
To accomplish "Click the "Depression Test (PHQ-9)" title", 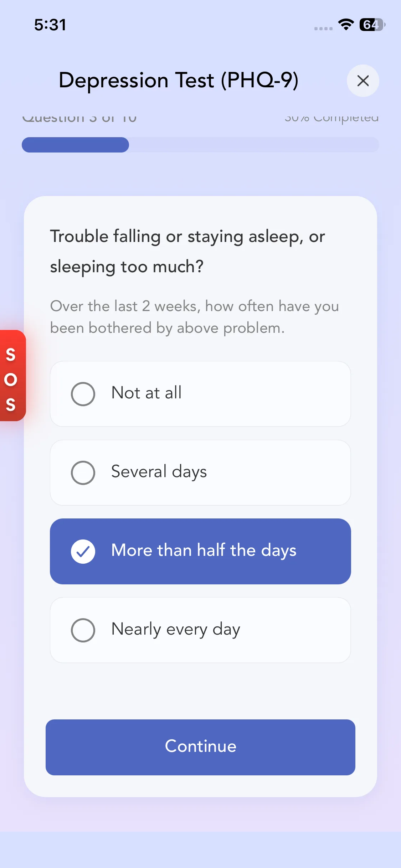I will pyautogui.click(x=179, y=80).
